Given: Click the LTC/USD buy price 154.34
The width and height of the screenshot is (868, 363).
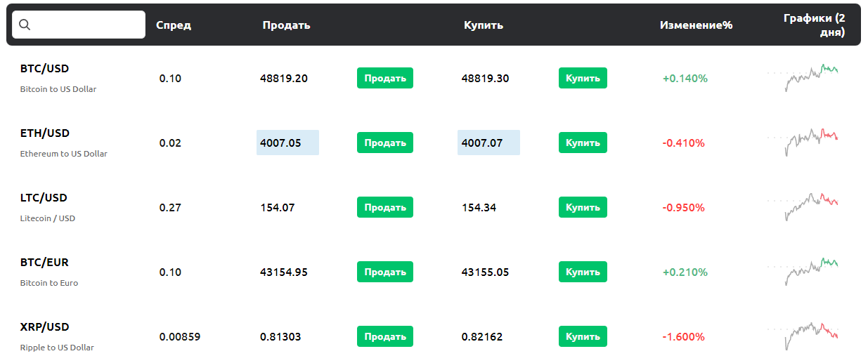Looking at the screenshot, I should coord(479,207).
